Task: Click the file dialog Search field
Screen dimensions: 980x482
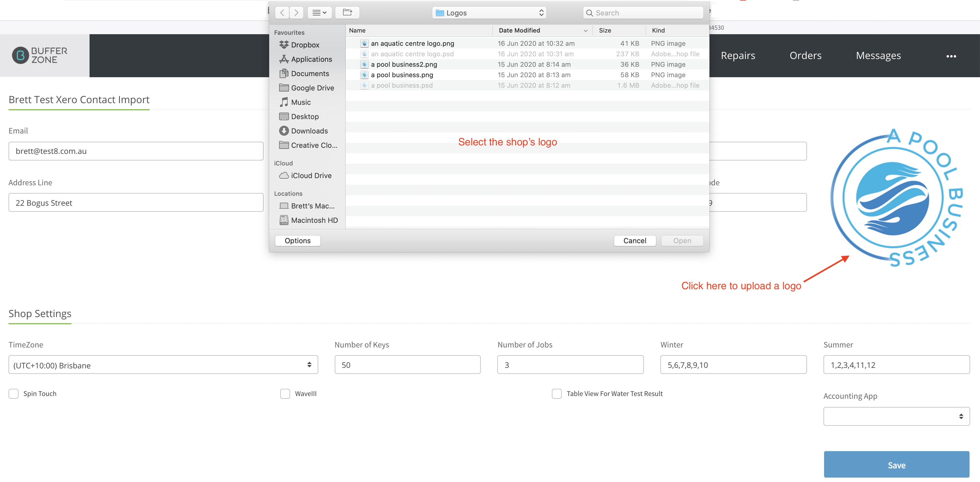Action: (643, 13)
